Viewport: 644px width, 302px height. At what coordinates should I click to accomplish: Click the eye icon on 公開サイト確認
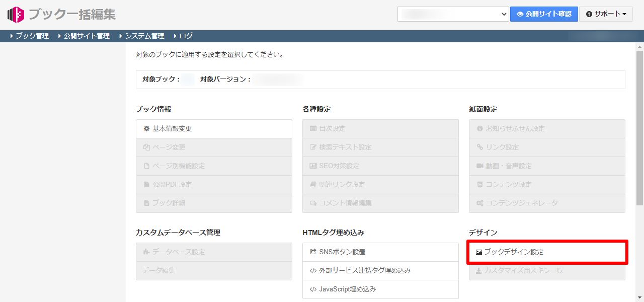coord(520,14)
